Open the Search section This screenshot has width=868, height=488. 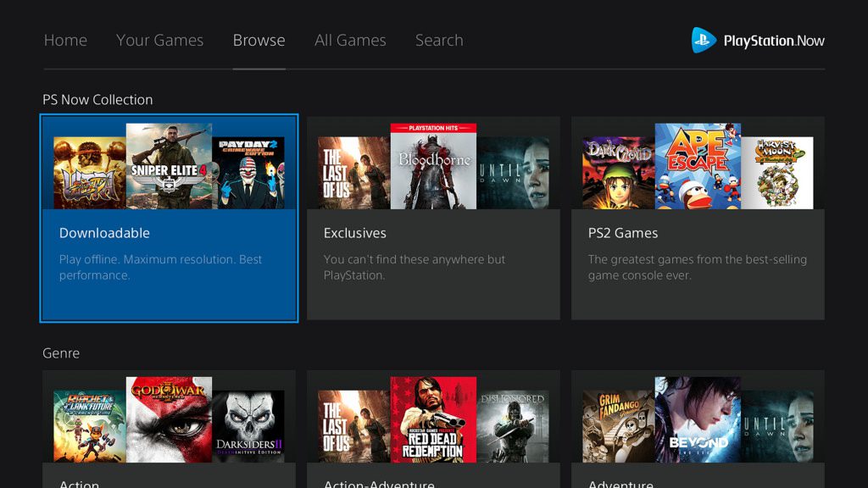[x=438, y=40]
